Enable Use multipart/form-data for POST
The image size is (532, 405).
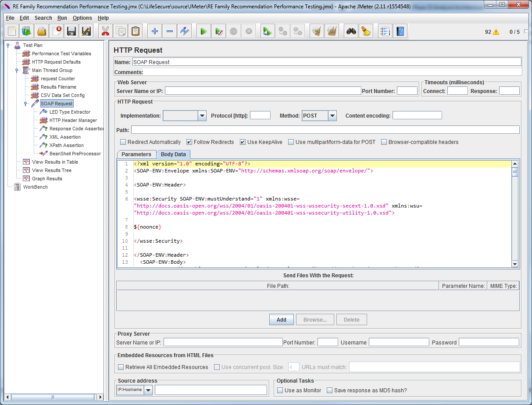tap(291, 141)
